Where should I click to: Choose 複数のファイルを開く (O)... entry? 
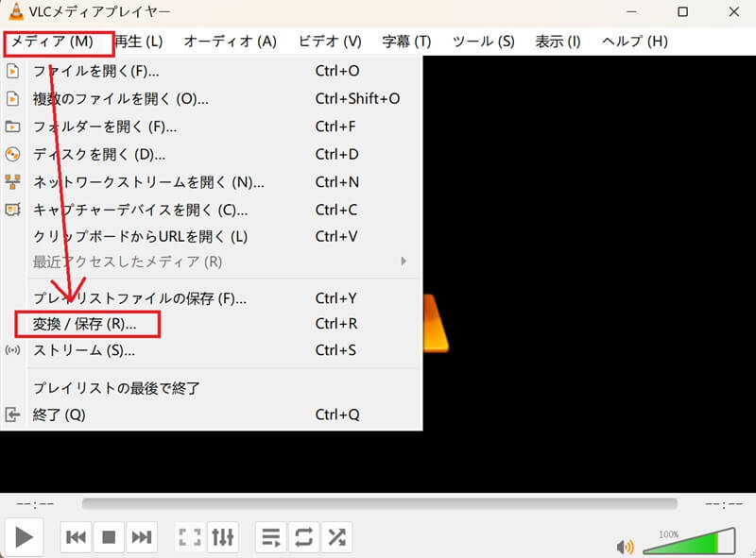[x=211, y=99]
